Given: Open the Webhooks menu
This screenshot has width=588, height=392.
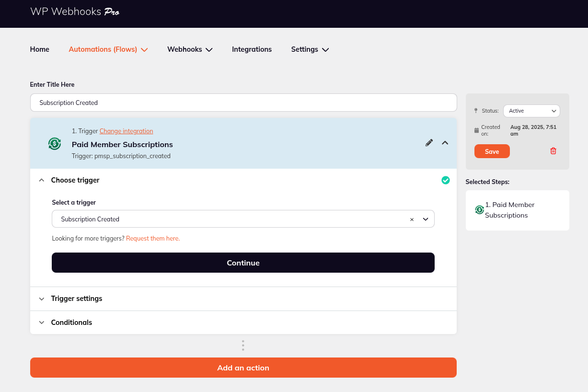Looking at the screenshot, I should click(190, 49).
